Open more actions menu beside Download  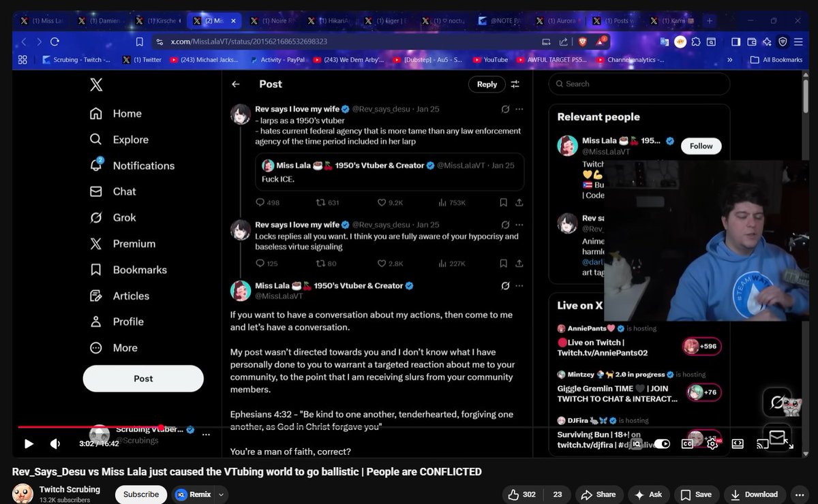[x=799, y=494]
